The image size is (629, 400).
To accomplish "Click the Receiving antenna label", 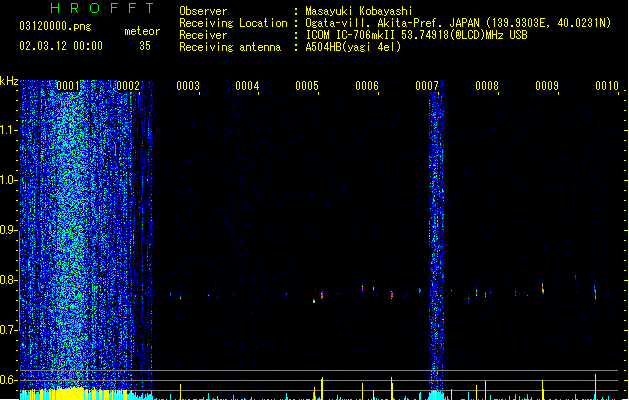I will [230, 47].
